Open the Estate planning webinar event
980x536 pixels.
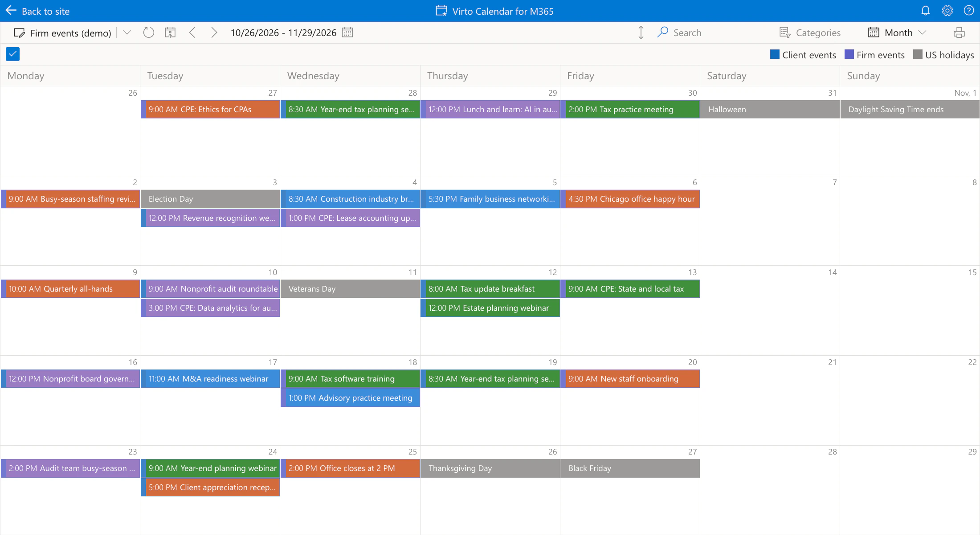pos(490,308)
